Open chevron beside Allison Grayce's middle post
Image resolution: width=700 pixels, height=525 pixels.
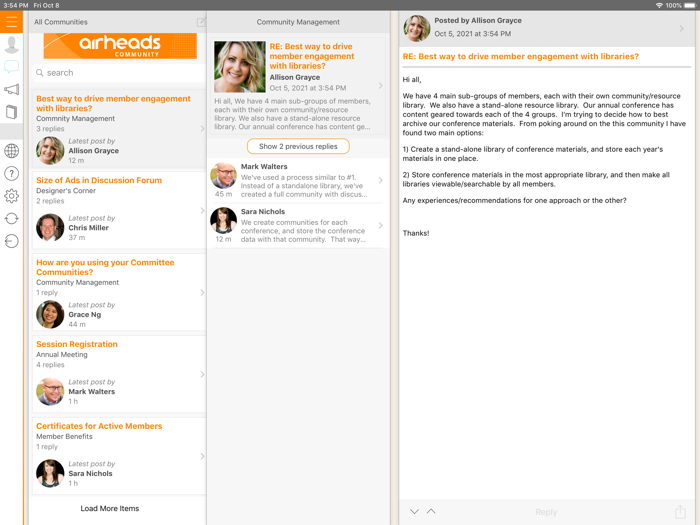tap(380, 85)
